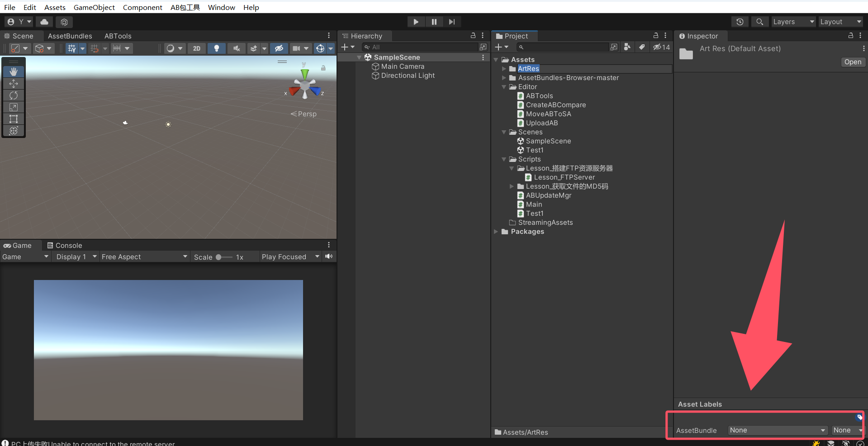The width and height of the screenshot is (868, 446).
Task: Adjust the Game view Scale slider
Action: pyautogui.click(x=219, y=257)
